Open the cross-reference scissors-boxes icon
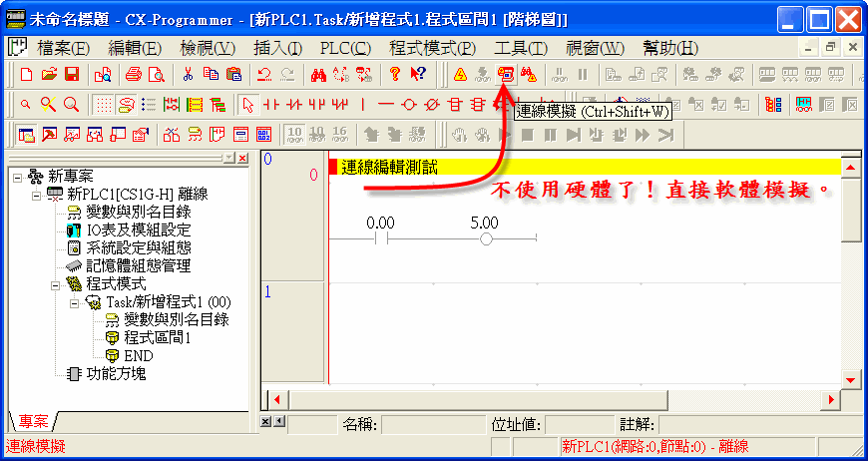This screenshot has width=868, height=461. 172,134
